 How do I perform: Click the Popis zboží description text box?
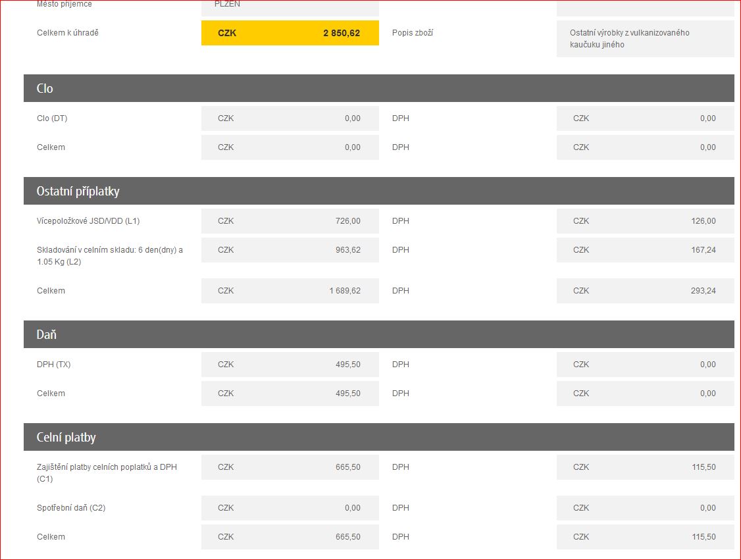(x=645, y=39)
